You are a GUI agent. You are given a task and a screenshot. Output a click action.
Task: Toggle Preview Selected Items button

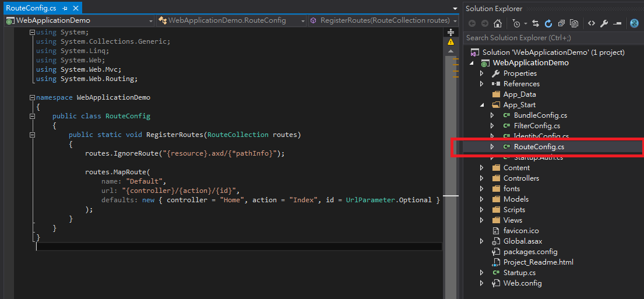[617, 23]
